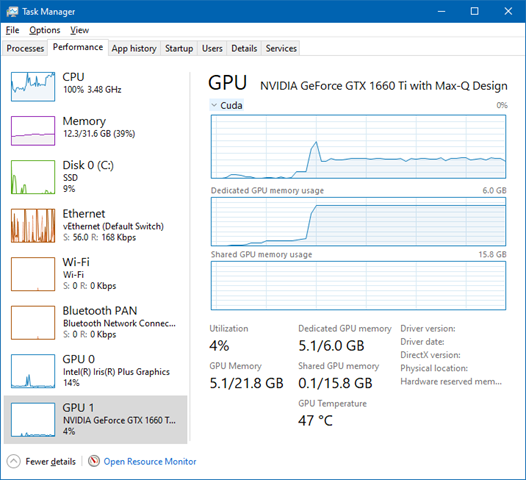
Task: Click the Cuda engine usage graph
Action: point(358,147)
